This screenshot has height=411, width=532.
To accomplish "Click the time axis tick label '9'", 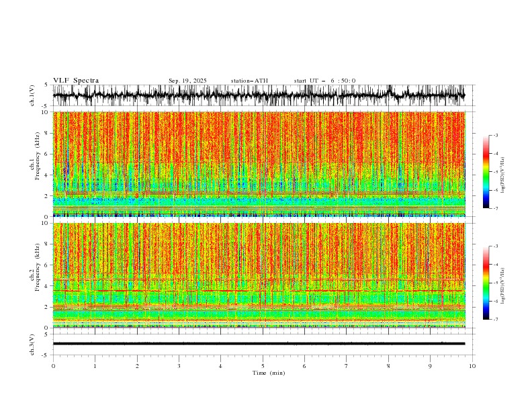I will tap(430, 366).
